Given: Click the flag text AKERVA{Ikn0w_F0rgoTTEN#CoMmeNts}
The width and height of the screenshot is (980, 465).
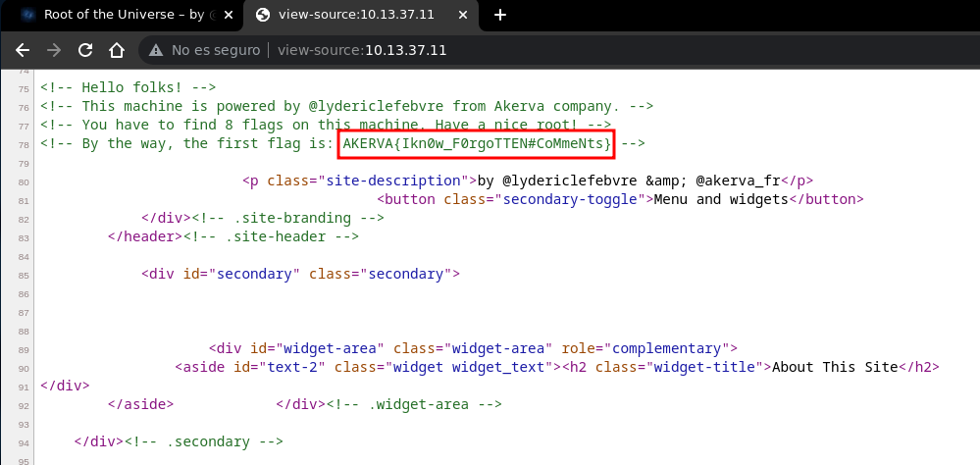Looking at the screenshot, I should [477, 144].
